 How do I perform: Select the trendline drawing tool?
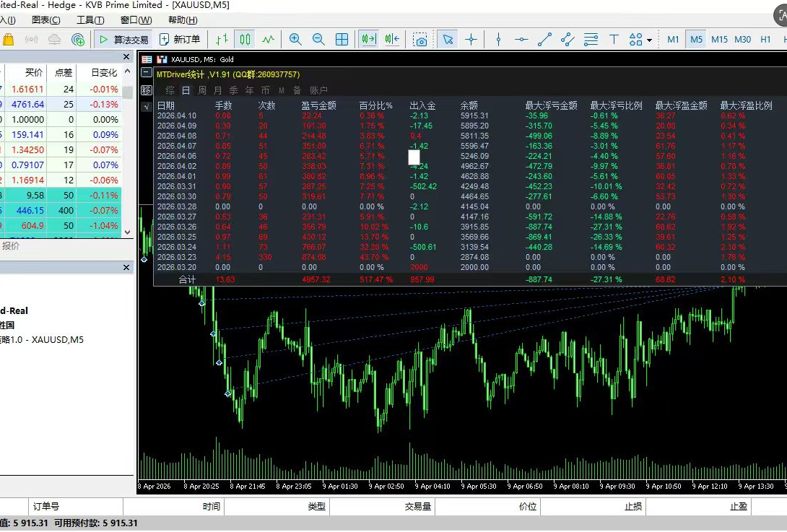pyautogui.click(x=545, y=39)
